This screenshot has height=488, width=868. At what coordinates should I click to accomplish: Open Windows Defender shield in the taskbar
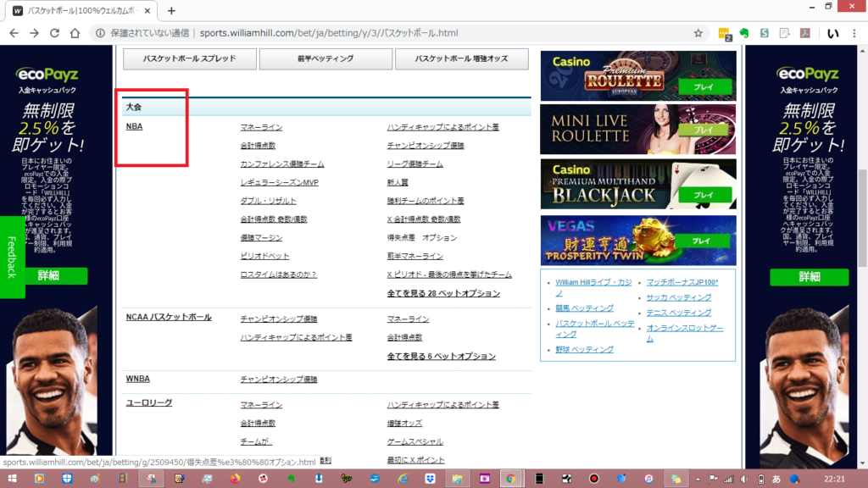[67, 479]
